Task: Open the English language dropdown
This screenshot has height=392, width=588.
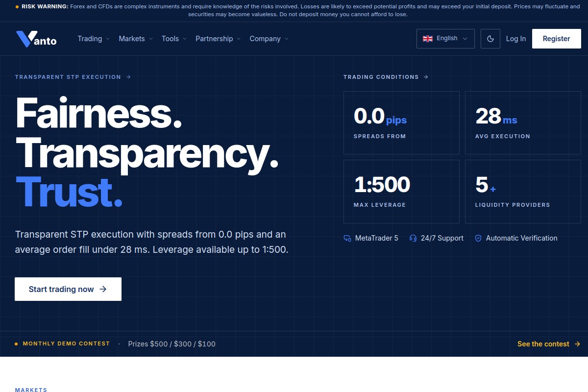Action: tap(445, 39)
